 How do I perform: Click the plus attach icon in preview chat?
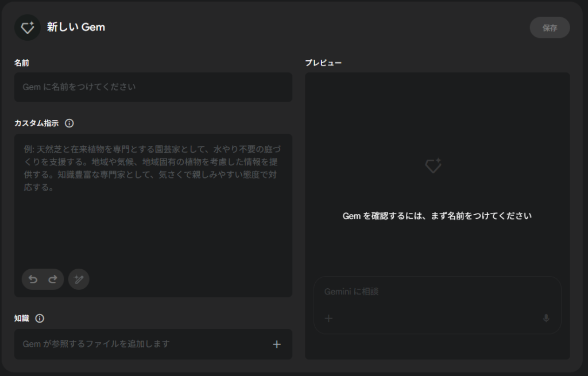(328, 318)
